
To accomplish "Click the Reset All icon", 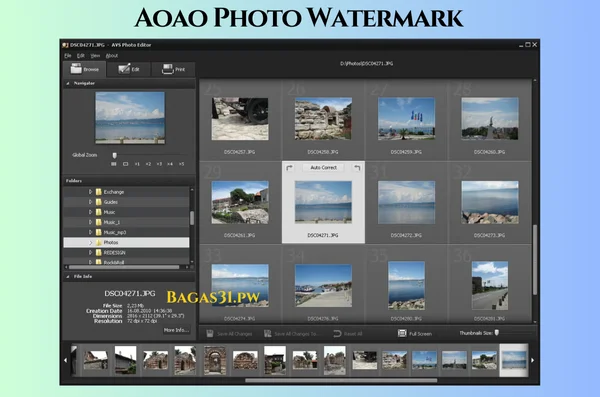I will (x=337, y=333).
